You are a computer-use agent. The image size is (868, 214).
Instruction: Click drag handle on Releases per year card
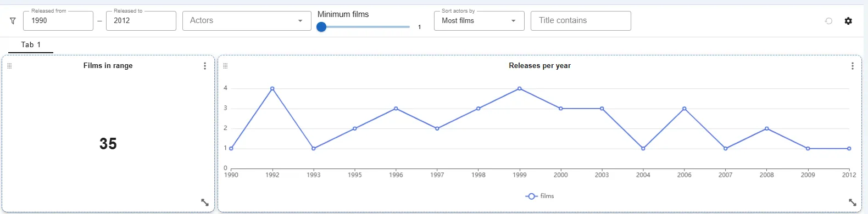[225, 66]
